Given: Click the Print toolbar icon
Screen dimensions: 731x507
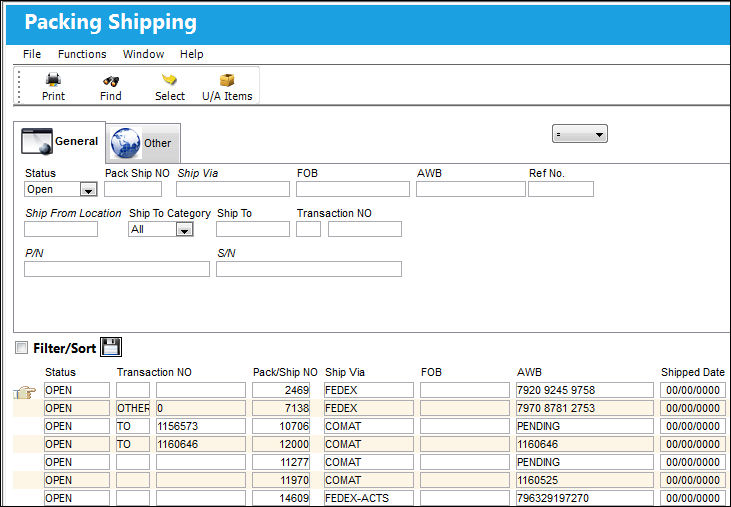Looking at the screenshot, I should click(x=53, y=80).
